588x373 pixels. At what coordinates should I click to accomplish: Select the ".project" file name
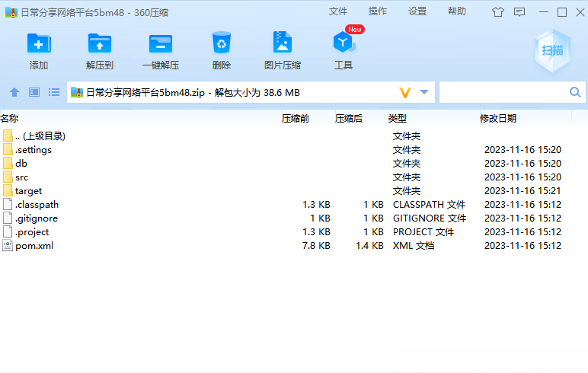[32, 232]
